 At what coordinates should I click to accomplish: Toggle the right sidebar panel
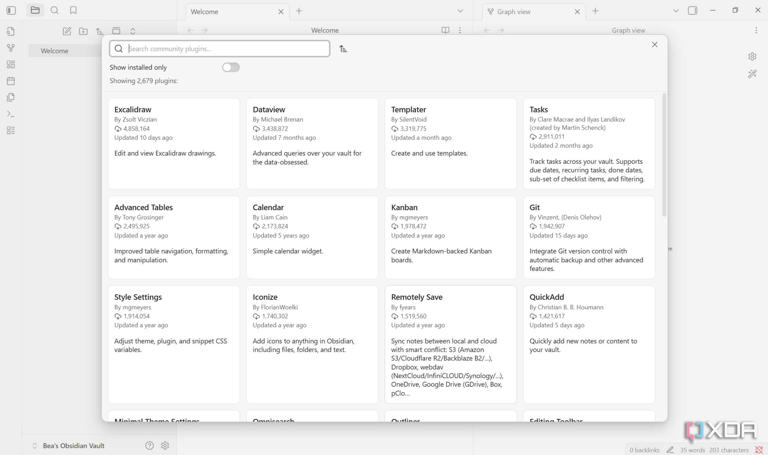pos(692,11)
